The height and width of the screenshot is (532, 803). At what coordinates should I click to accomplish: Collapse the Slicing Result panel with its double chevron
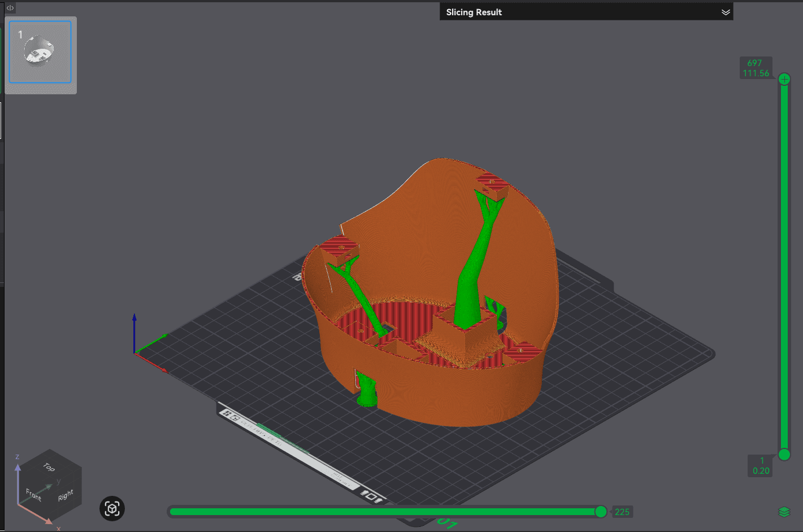tap(726, 11)
